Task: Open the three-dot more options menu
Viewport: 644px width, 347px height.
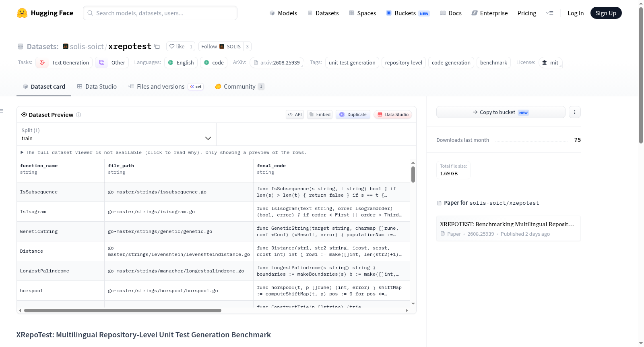Action: pyautogui.click(x=574, y=112)
